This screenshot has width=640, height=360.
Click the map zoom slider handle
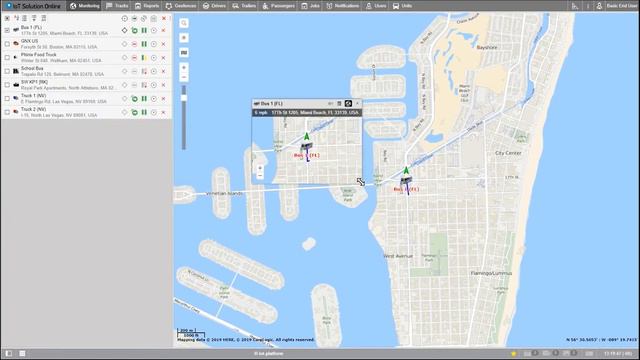pos(184,98)
